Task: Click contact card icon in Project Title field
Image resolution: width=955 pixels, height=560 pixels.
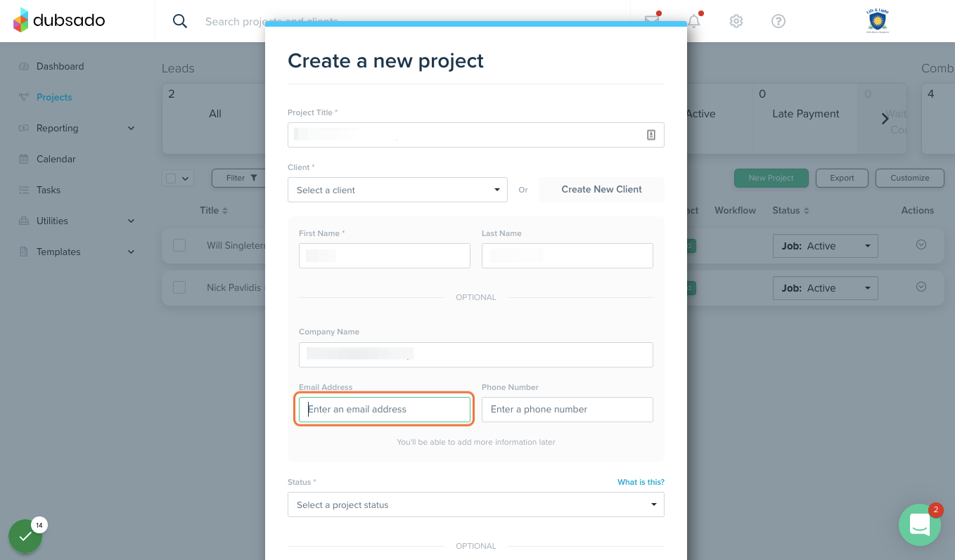Action: (x=651, y=135)
